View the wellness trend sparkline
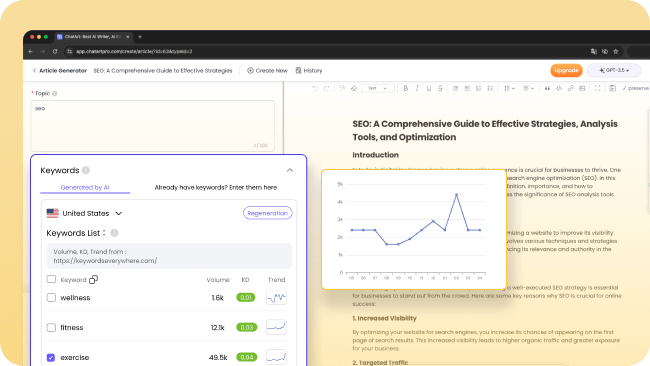 [x=276, y=298]
